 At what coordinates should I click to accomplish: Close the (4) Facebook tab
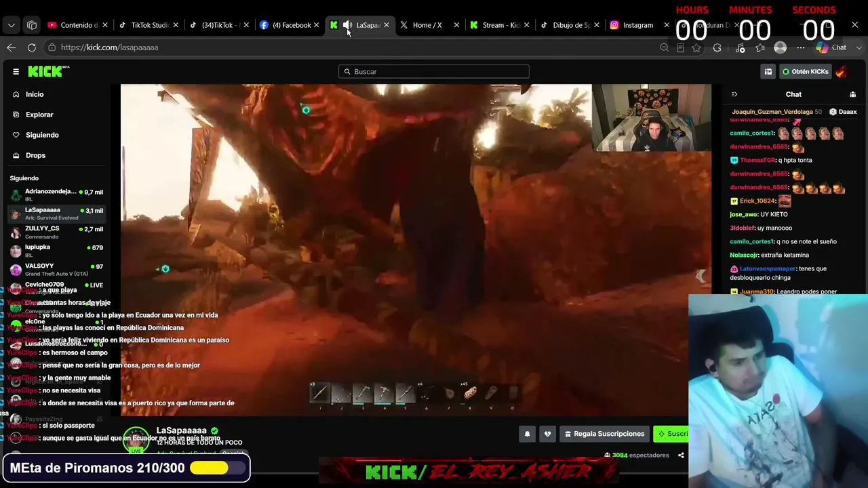(x=317, y=25)
